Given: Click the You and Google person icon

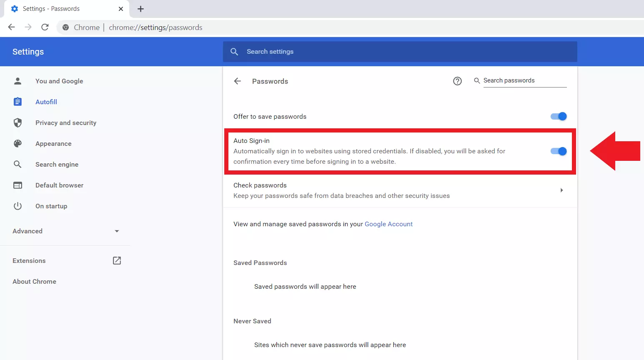Looking at the screenshot, I should (18, 81).
